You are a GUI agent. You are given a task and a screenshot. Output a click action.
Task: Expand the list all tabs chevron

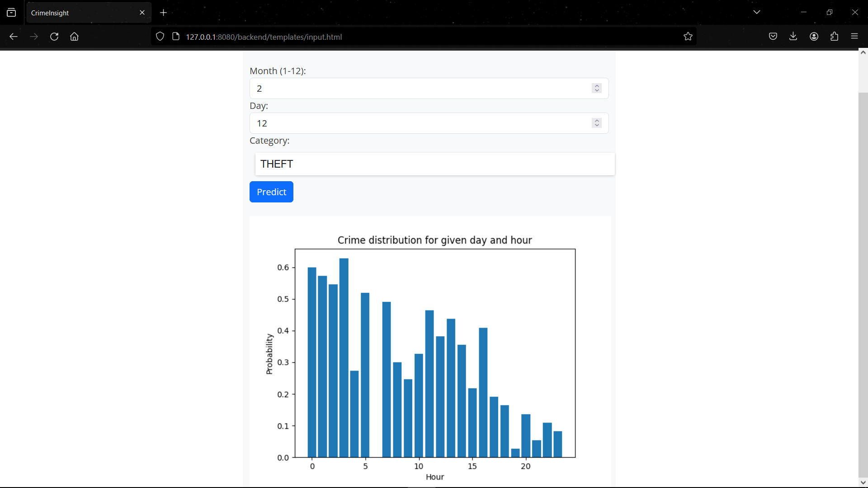click(757, 12)
